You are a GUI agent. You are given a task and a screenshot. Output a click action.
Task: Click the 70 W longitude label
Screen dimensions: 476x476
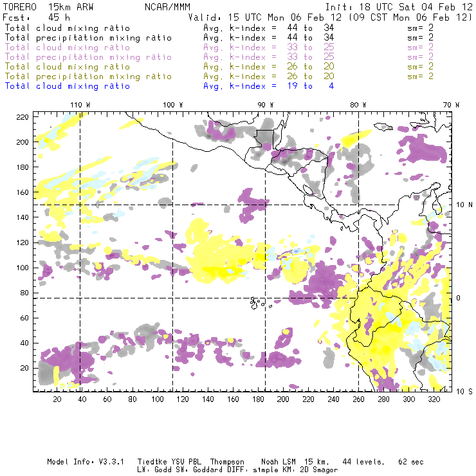452,105
